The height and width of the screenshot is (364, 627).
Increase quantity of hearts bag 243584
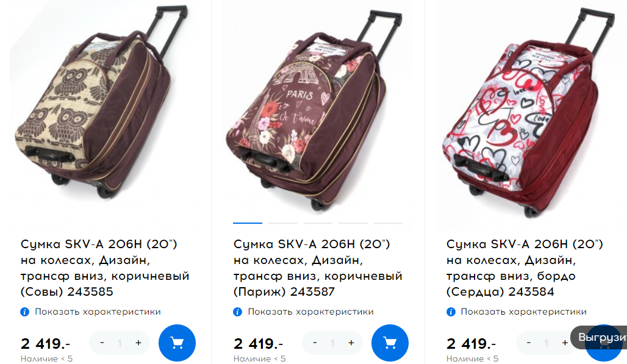[x=565, y=343]
